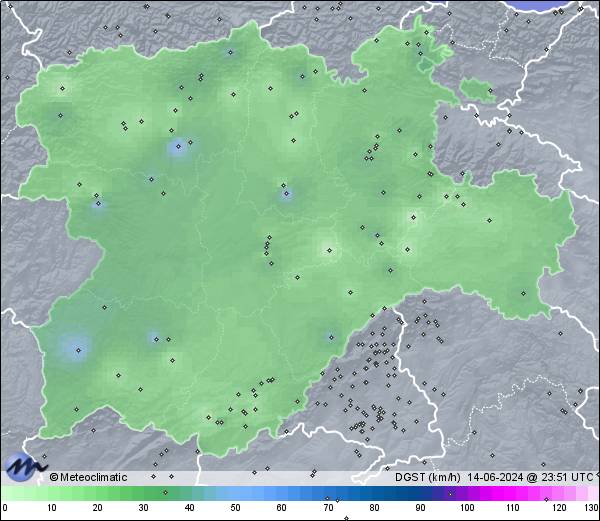Click the light green scale color above 10
600x521 pixels.
(x=52, y=493)
